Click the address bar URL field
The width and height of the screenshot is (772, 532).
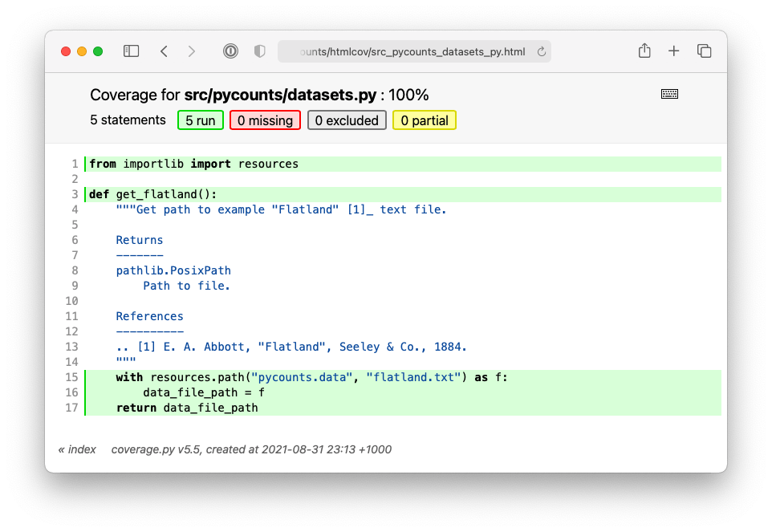click(414, 51)
